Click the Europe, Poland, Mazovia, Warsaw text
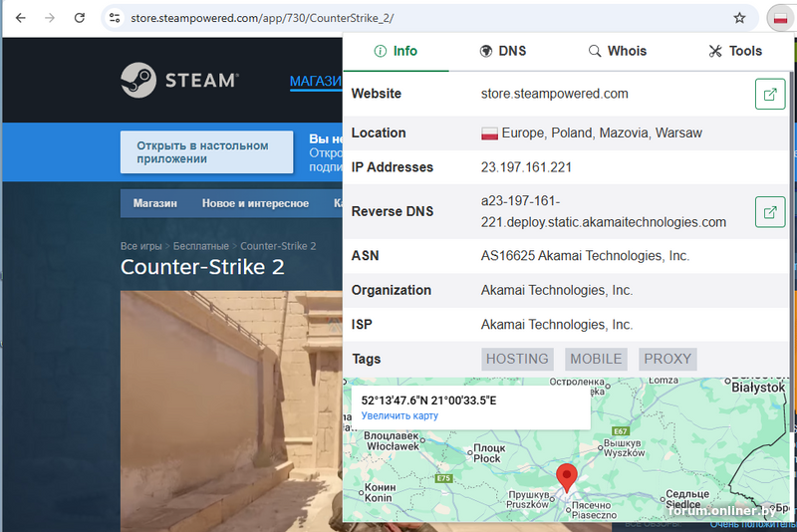Screen dimensions: 797x532 tap(602, 133)
